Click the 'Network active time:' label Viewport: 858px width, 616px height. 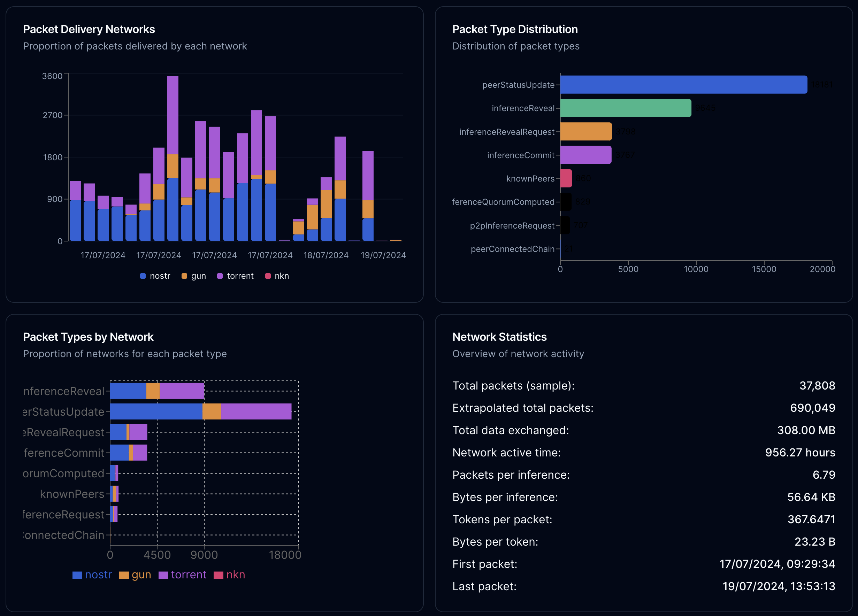pyautogui.click(x=507, y=453)
